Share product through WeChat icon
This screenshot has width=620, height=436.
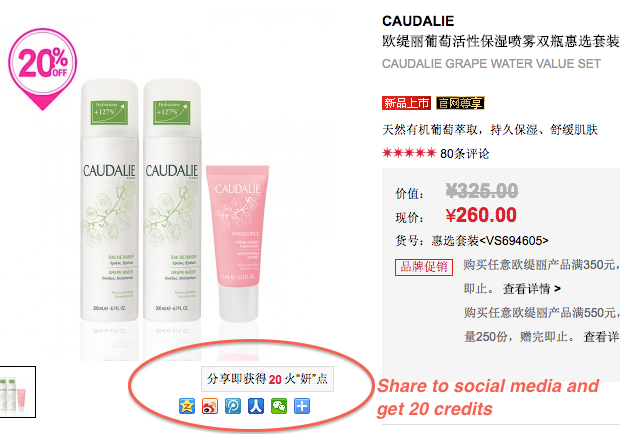point(279,406)
